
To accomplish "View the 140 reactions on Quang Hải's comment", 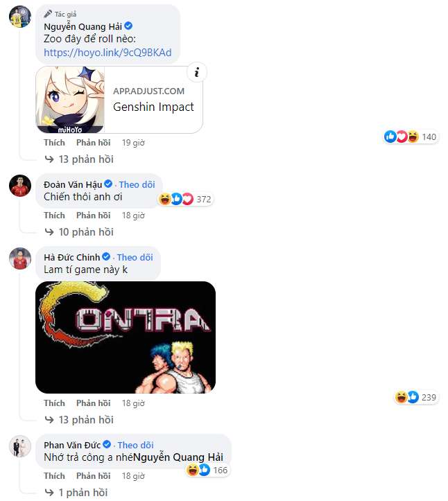I will pos(411,137).
